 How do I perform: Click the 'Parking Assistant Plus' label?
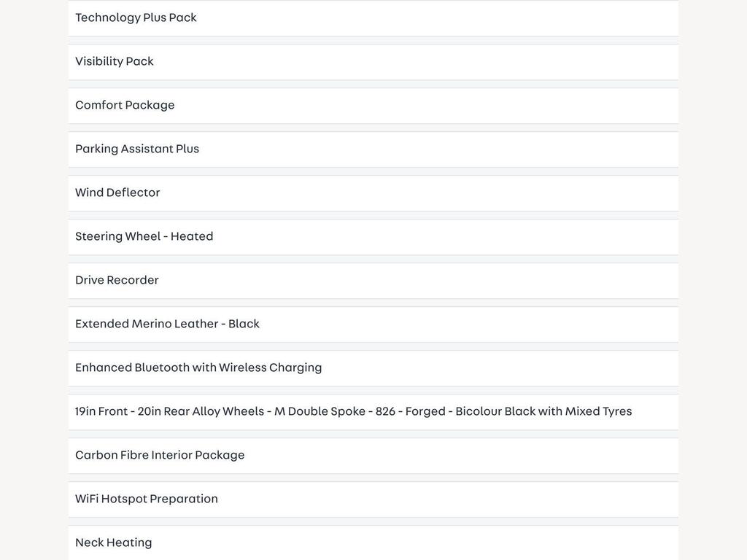pos(137,149)
